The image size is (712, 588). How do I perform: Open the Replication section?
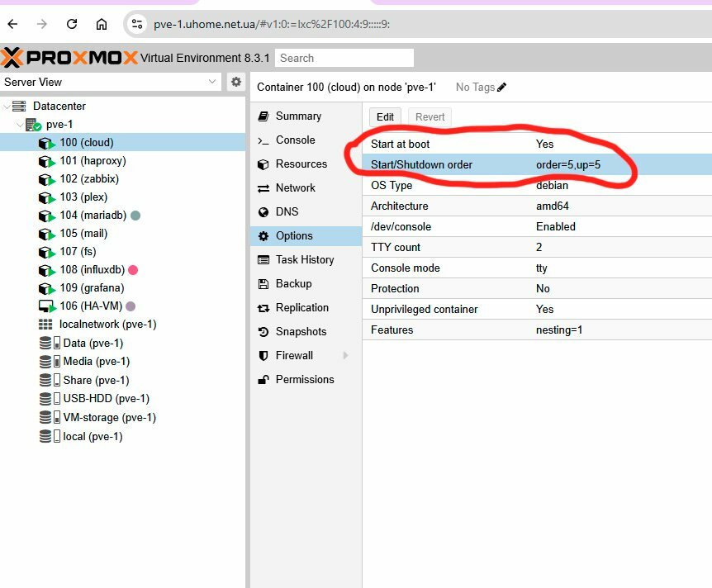(x=306, y=307)
